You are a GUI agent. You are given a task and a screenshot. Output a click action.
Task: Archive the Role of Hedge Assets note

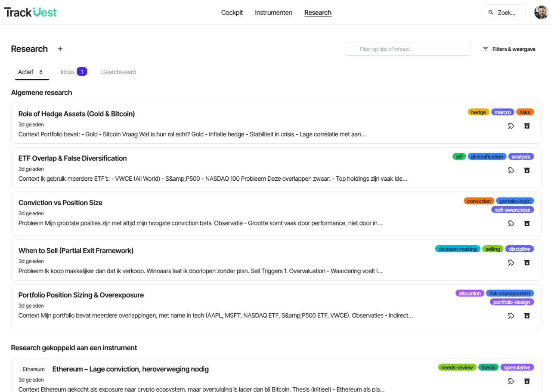[x=527, y=126]
